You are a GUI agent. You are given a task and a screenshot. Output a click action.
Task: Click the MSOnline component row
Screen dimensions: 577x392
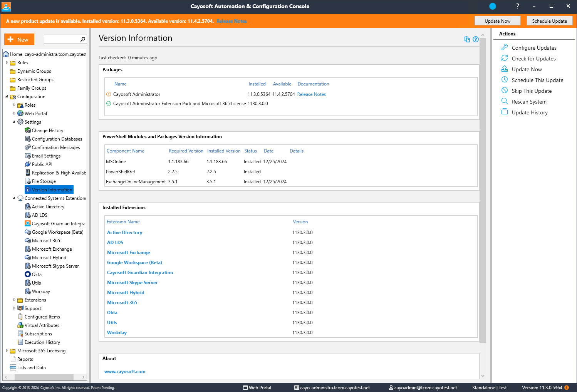pos(291,162)
